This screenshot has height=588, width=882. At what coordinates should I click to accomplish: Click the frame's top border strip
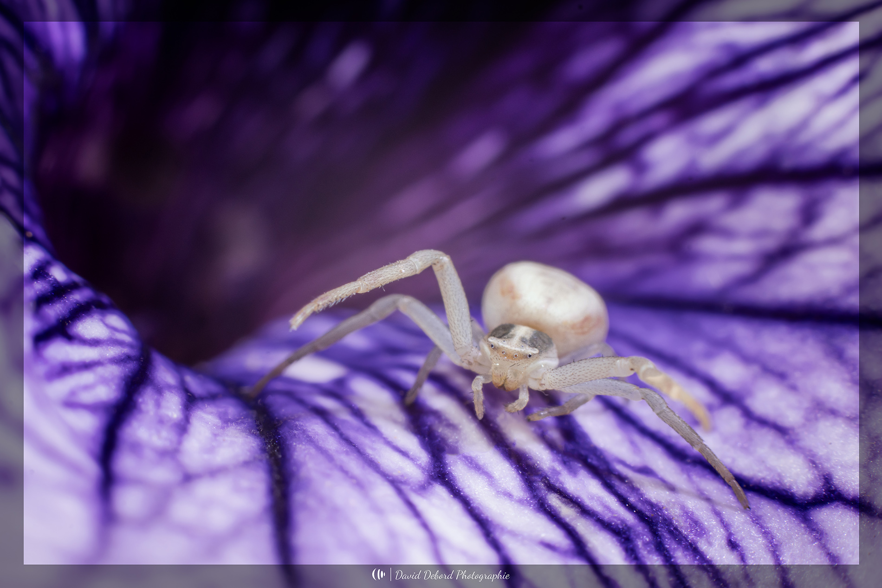[441, 10]
